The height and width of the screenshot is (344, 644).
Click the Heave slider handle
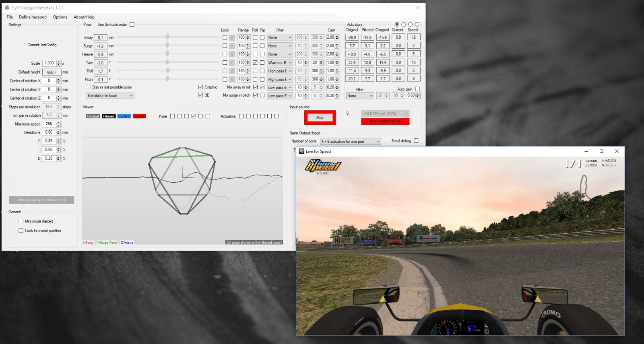(x=167, y=54)
